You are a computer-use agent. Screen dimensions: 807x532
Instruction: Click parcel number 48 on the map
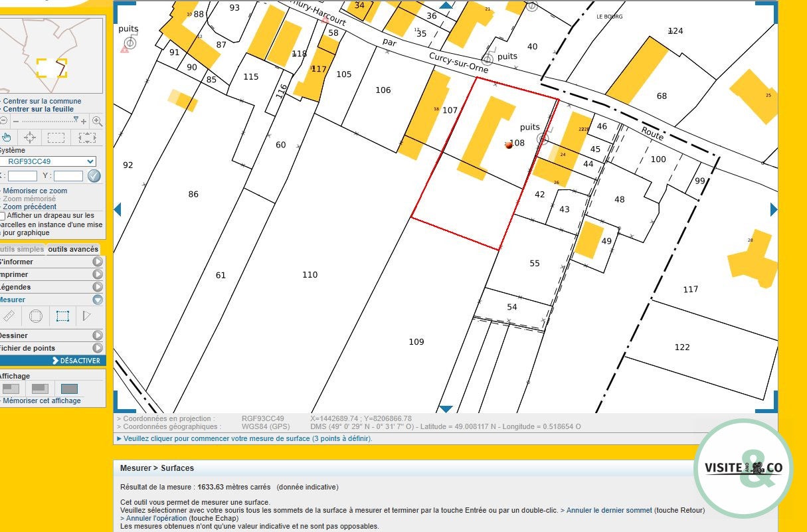coord(620,199)
